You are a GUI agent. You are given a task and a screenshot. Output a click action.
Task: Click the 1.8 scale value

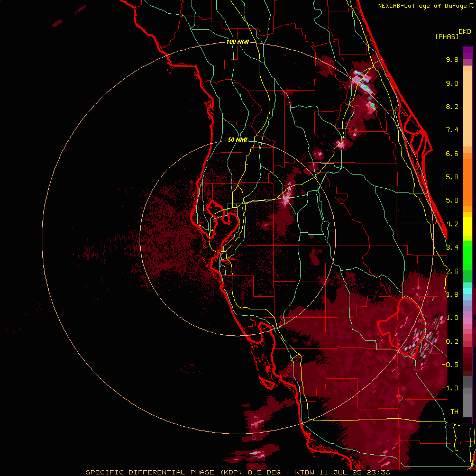452,295
